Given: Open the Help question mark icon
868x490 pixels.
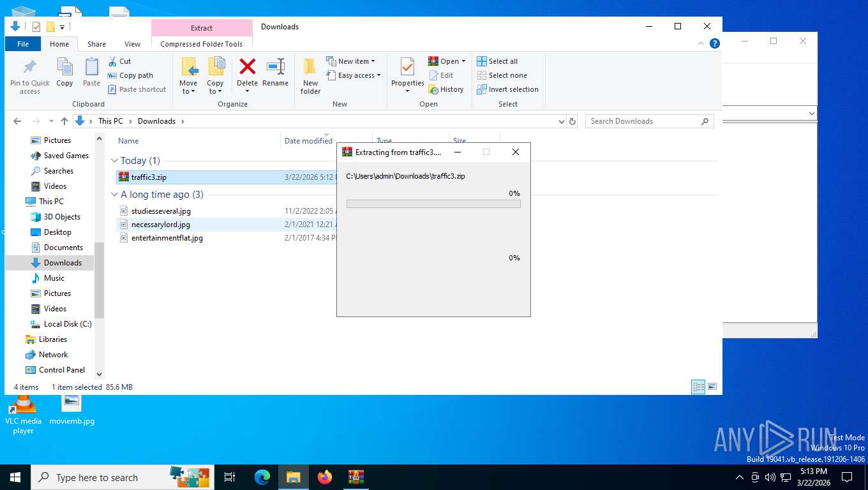Looking at the screenshot, I should pos(715,43).
